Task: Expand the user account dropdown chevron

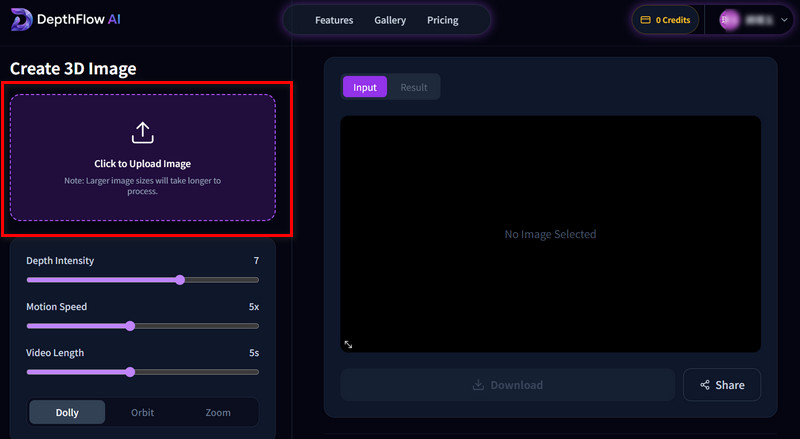Action: point(783,20)
